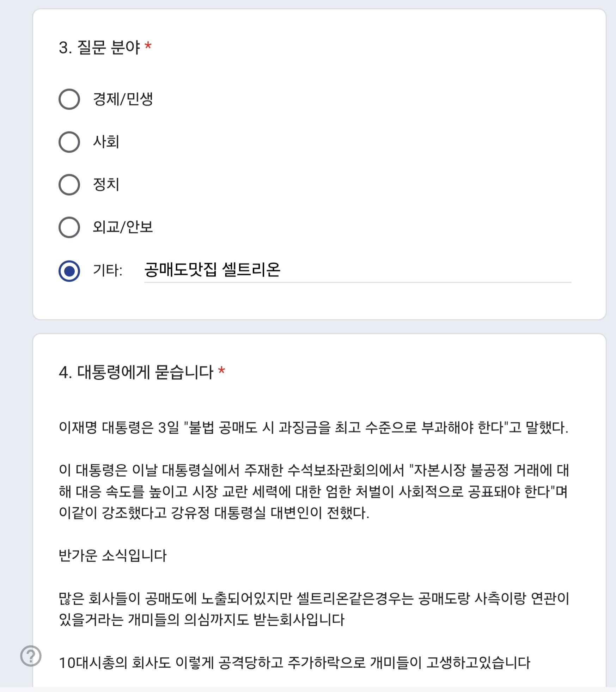This screenshot has width=616, height=692.
Task: Click the 기타: label text
Action: point(108,271)
